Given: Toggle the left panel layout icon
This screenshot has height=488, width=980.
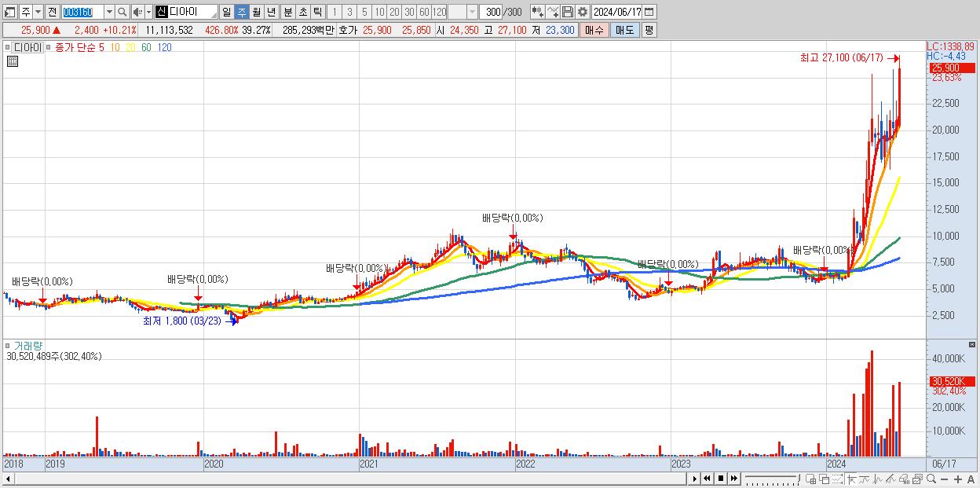Looking at the screenshot, I should click(10, 12).
